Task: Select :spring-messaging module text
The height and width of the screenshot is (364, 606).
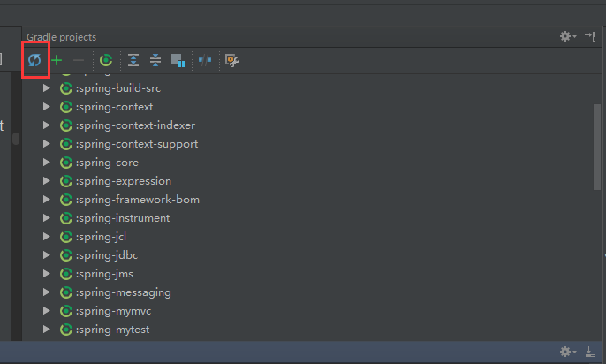Action: coord(124,292)
